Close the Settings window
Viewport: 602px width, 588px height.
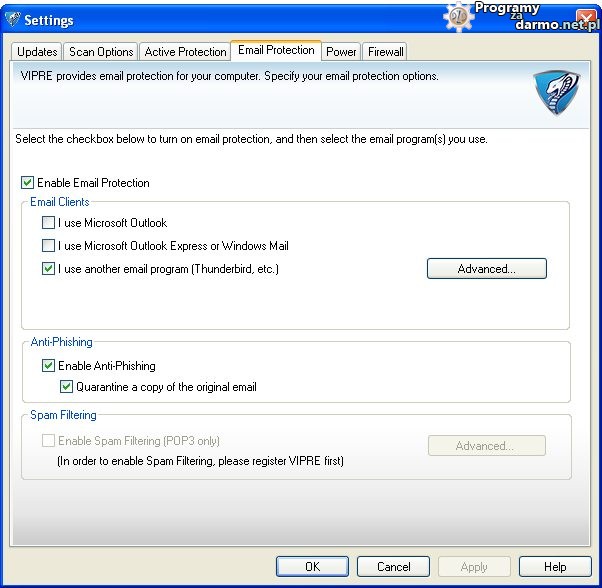coord(586,19)
